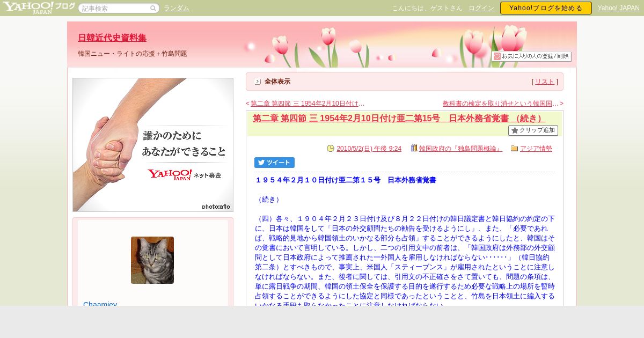Click the ツイート button

pyautogui.click(x=274, y=163)
